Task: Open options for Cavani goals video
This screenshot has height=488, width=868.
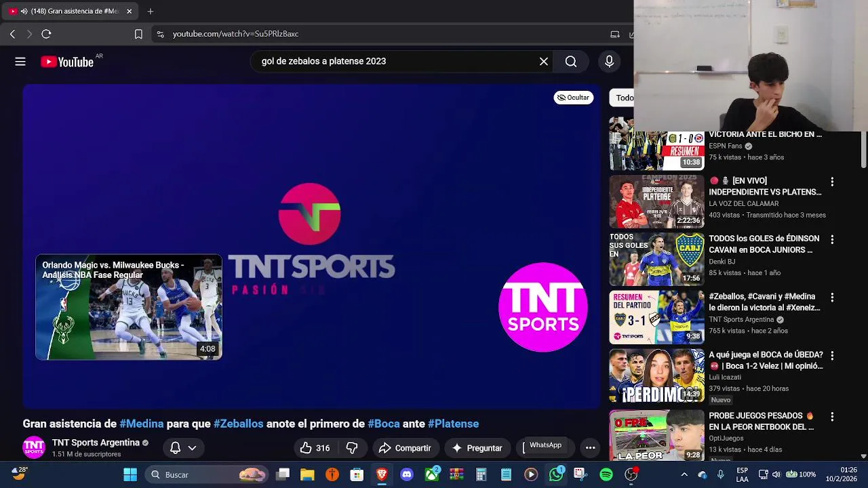Action: coord(832,240)
